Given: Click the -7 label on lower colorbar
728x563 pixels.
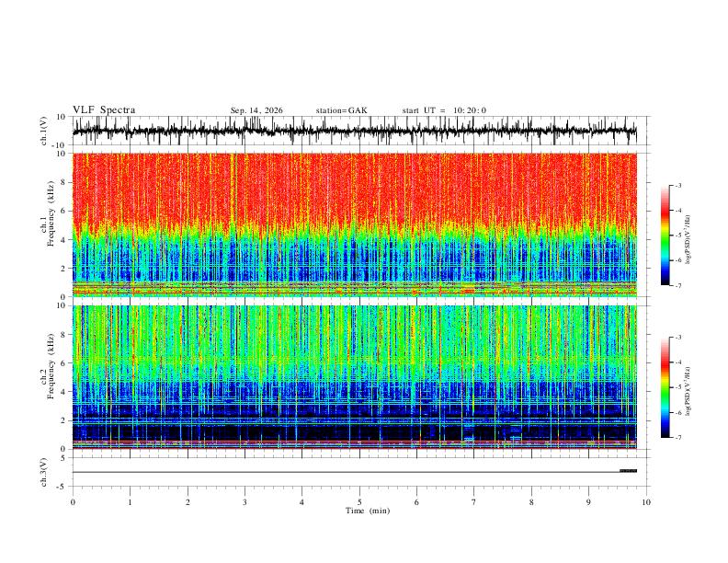Looking at the screenshot, I should click(x=677, y=437).
